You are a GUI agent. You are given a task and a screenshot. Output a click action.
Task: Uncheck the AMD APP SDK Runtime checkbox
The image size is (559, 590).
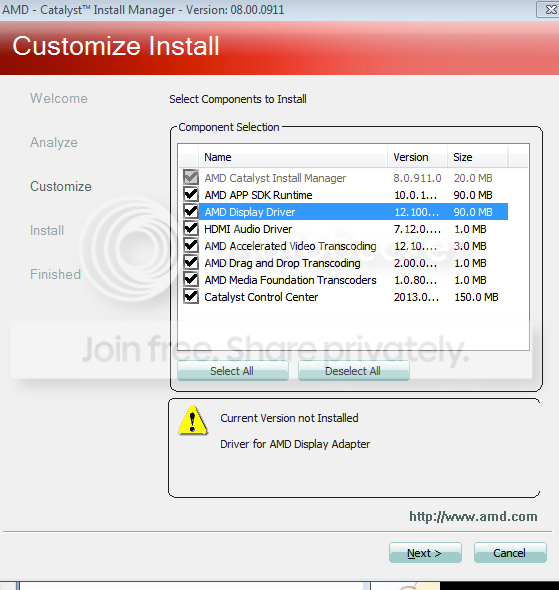191,195
